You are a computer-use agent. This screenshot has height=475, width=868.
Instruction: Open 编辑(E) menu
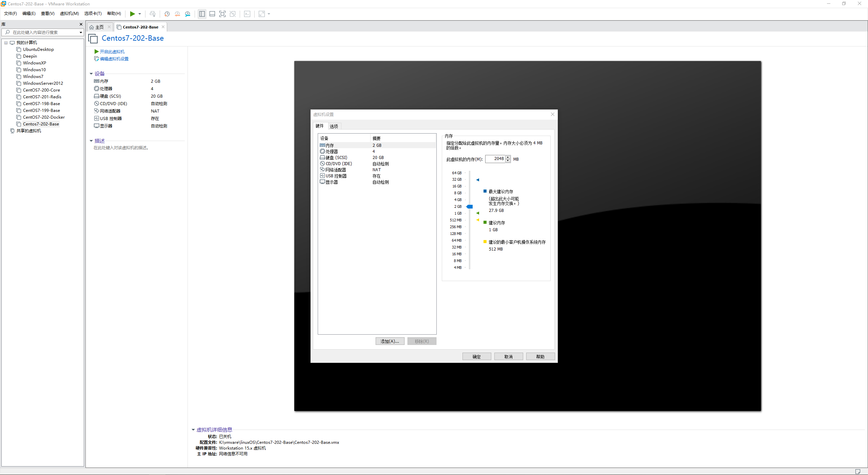tap(29, 14)
